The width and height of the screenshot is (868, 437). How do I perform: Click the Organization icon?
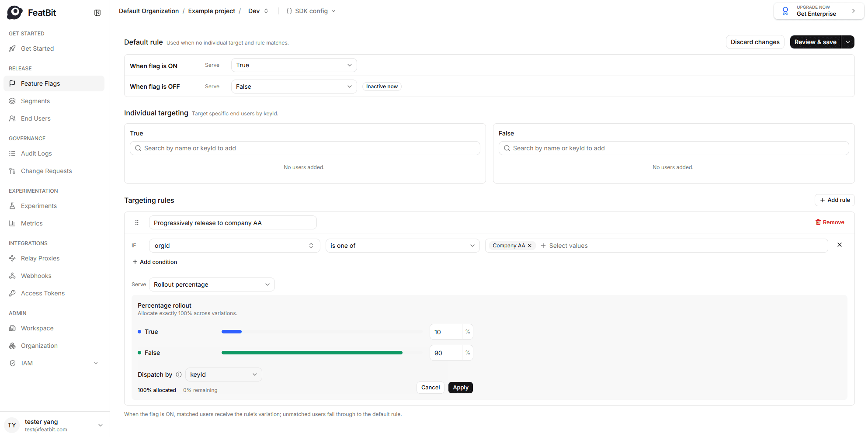12,346
